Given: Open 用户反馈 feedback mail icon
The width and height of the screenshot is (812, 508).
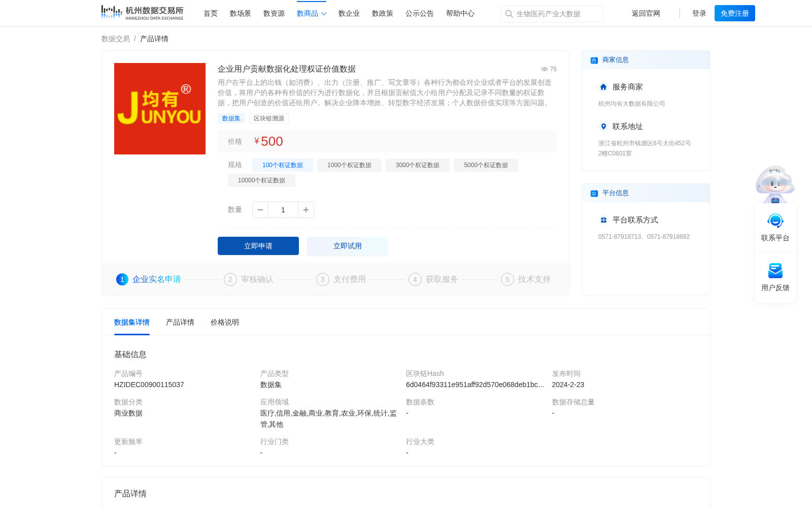Looking at the screenshot, I should (x=775, y=271).
